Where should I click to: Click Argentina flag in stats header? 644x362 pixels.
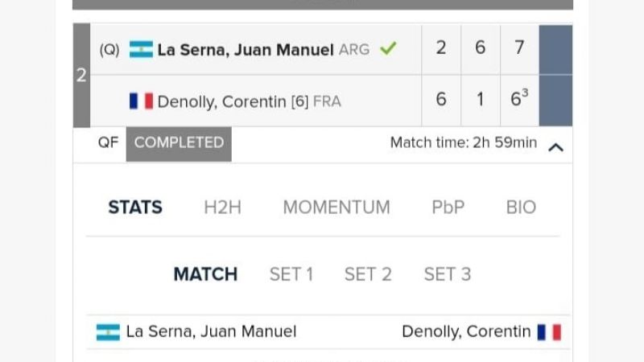click(x=108, y=331)
